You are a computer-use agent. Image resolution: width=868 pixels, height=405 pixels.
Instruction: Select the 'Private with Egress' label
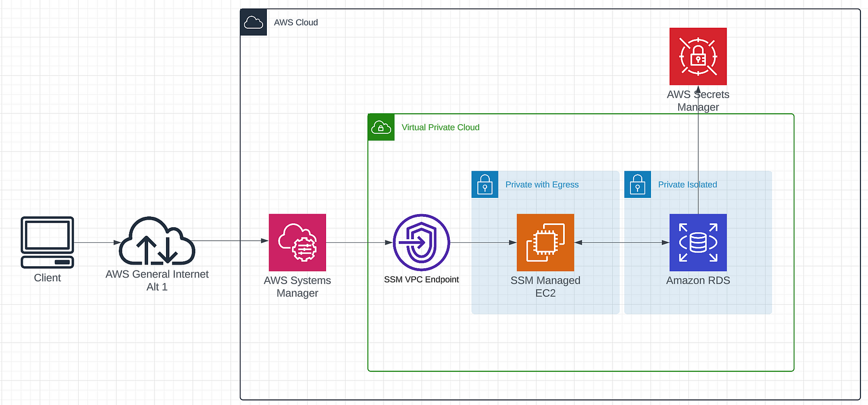coord(542,184)
